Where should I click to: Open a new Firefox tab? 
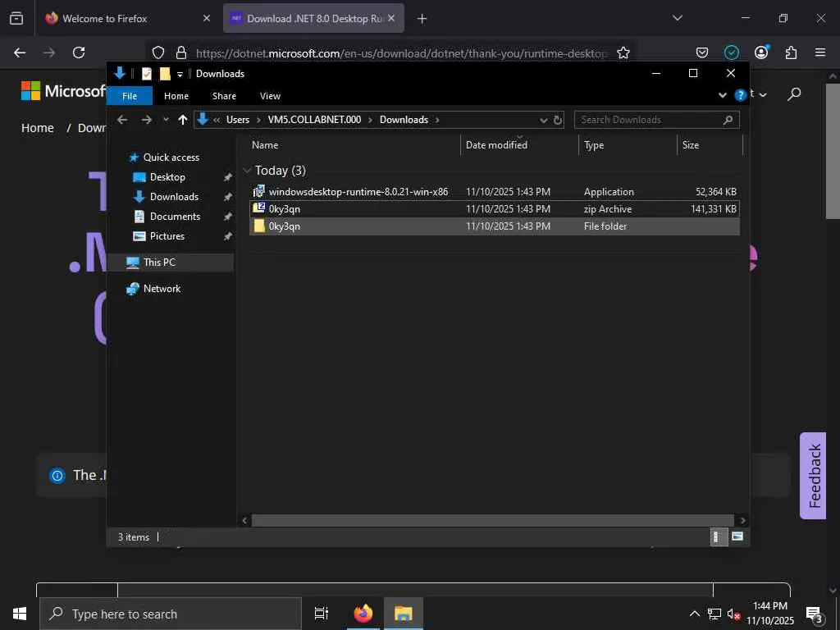[x=422, y=19]
